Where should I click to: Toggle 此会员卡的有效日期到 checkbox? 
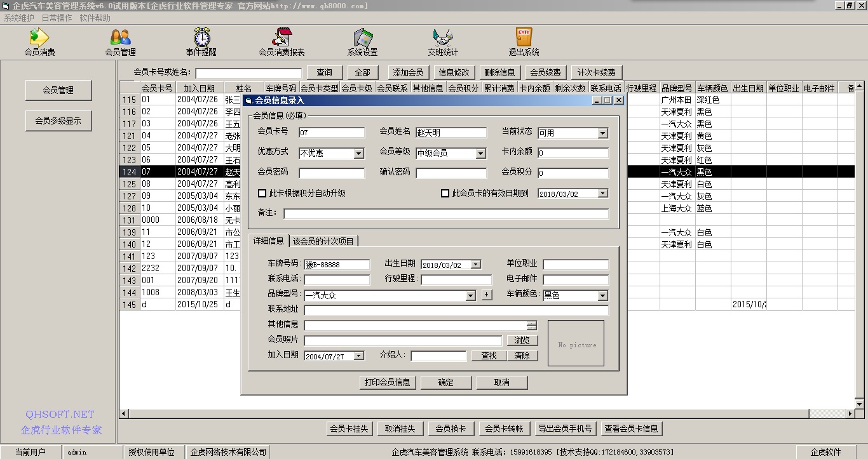445,193
